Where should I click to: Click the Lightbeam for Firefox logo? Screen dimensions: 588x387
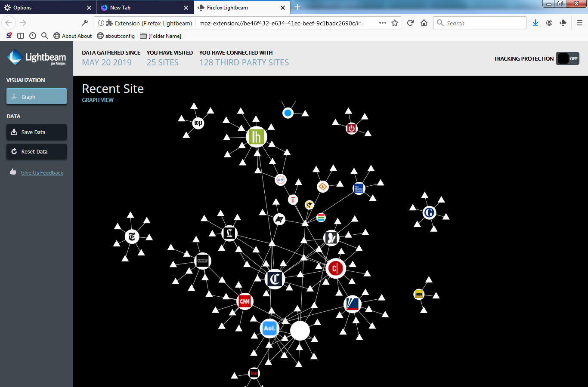click(x=37, y=58)
